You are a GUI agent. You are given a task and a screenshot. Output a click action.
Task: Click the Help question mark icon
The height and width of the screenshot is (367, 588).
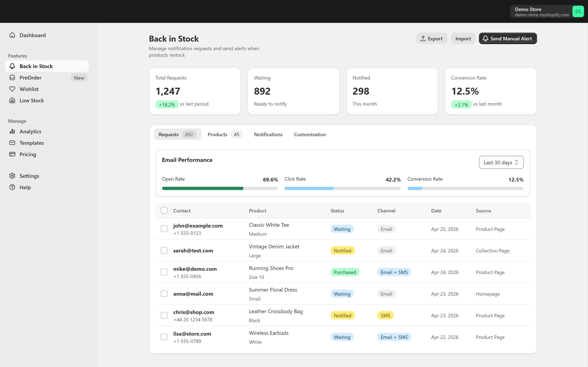pyautogui.click(x=12, y=187)
